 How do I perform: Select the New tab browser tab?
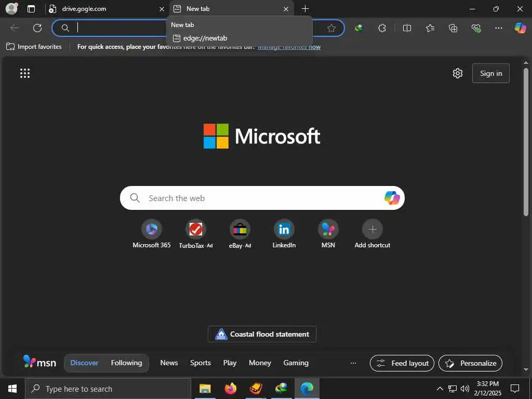[231, 9]
